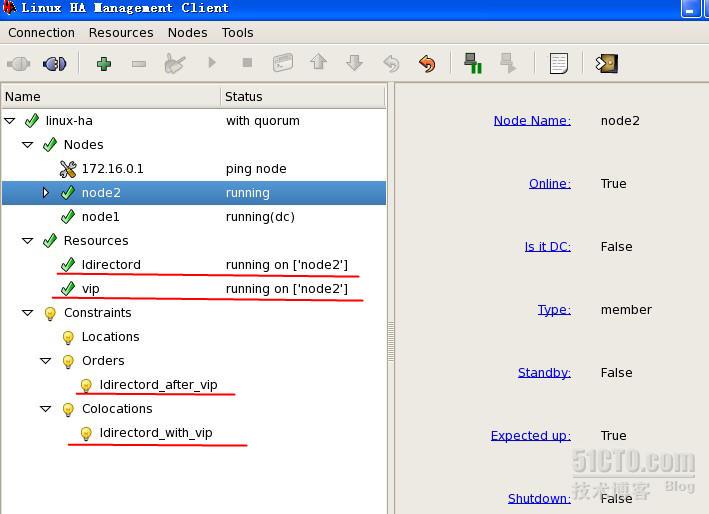Click the Expected up link
This screenshot has height=514, width=709.
[x=531, y=435]
